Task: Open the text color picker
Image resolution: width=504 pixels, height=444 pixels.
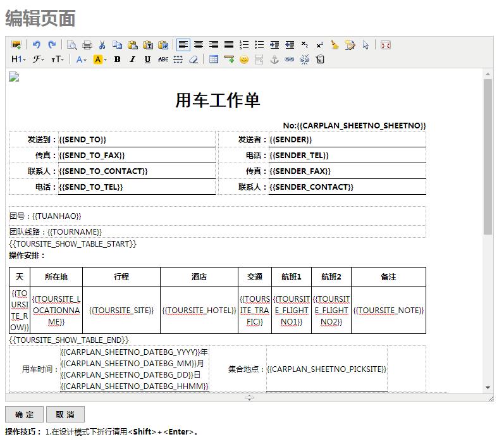Action: tap(82, 59)
